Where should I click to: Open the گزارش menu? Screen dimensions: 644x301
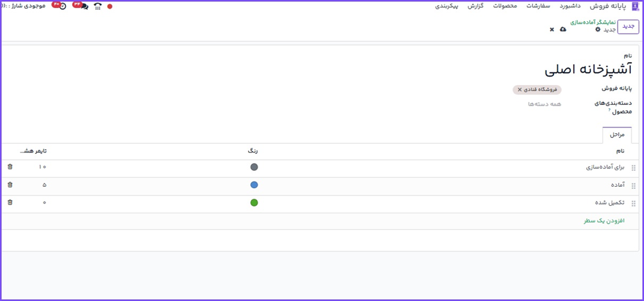pyautogui.click(x=476, y=6)
